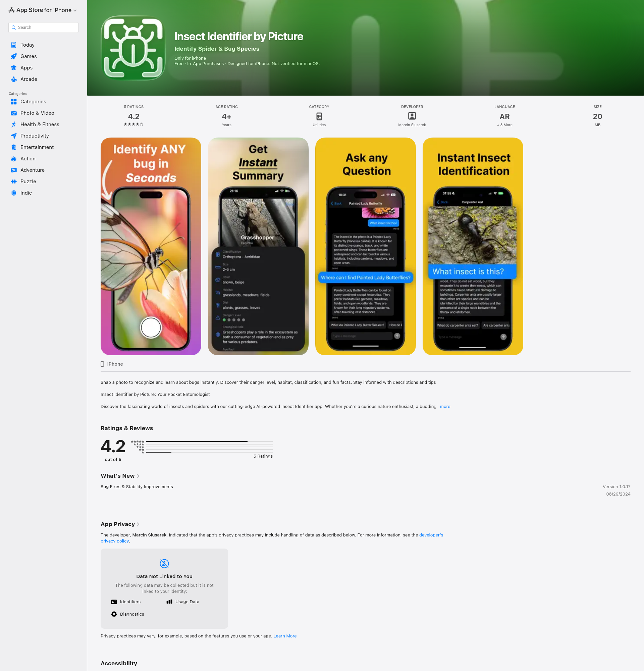Click the search magnifier icon

(14, 28)
